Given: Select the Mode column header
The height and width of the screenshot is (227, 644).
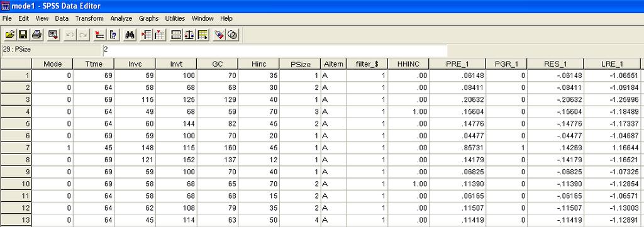Looking at the screenshot, I should tap(52, 64).
